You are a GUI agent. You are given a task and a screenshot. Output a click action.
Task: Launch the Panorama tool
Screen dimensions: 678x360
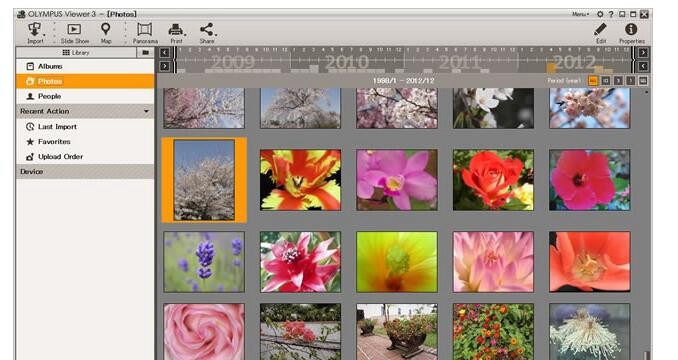(144, 32)
